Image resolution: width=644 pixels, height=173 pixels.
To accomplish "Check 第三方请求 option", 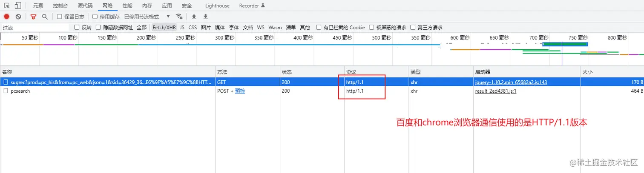I will (413, 27).
